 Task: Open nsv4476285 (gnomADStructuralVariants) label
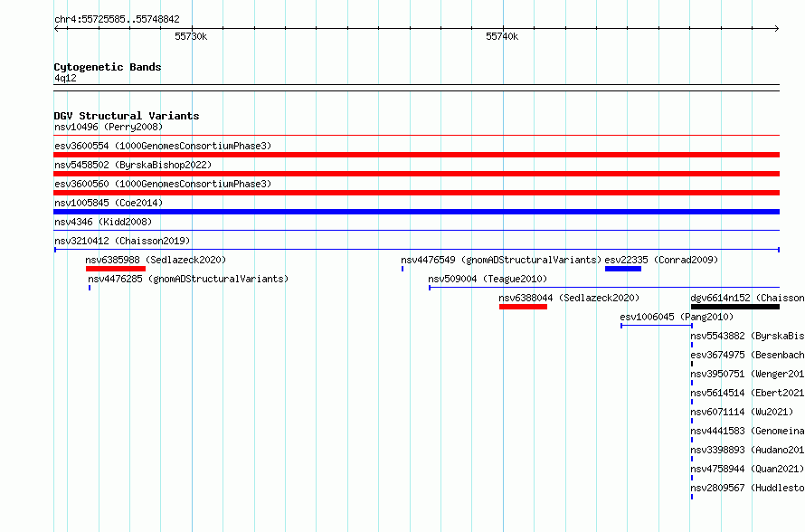[188, 279]
